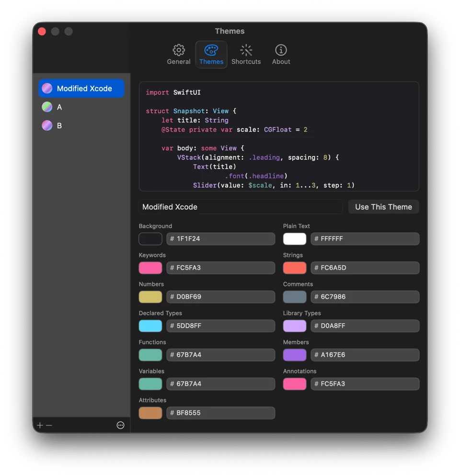
Task: Click the Annotations hex field FC5FA3
Action: (x=365, y=384)
